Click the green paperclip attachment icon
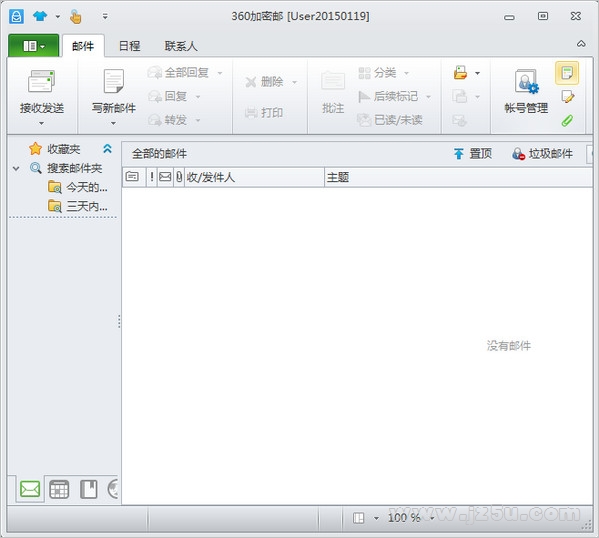599x538 pixels. pos(567,120)
